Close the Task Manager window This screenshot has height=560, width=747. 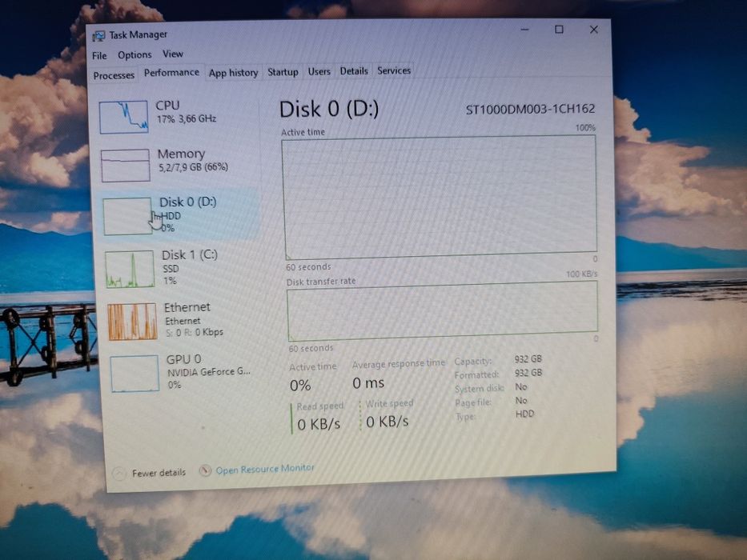pyautogui.click(x=593, y=30)
